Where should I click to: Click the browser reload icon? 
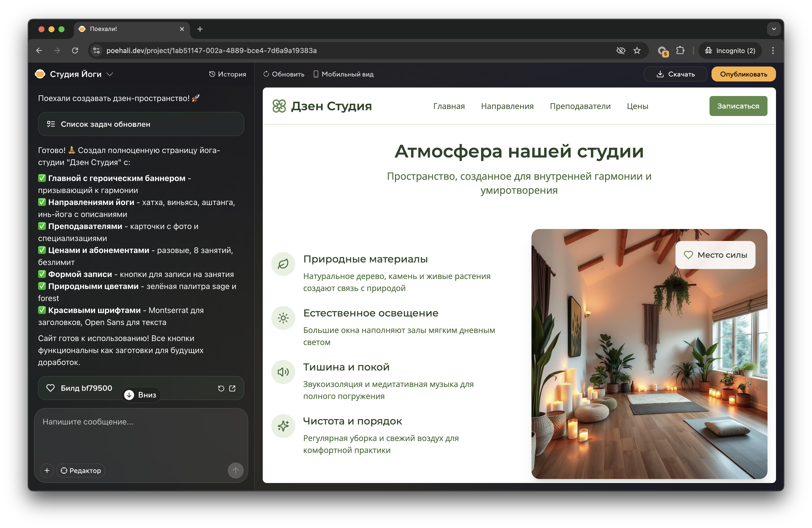75,50
